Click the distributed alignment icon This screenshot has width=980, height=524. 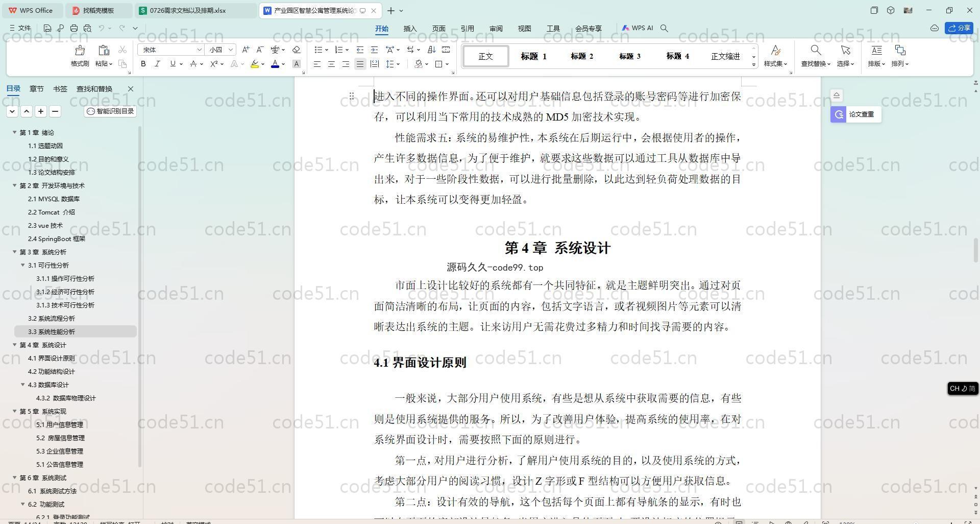click(x=374, y=64)
